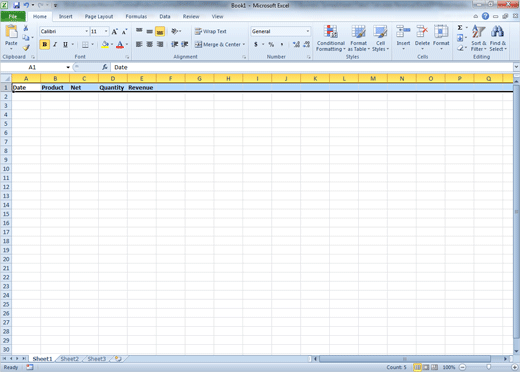Click Merge & Center button
Image resolution: width=520 pixels, height=372 pixels.
[218, 44]
